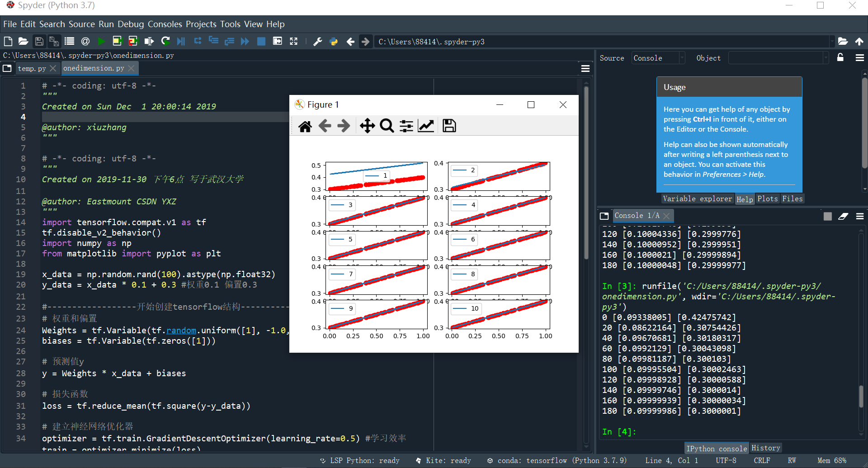Clear console with eraser icon
The image size is (868, 468).
click(843, 216)
